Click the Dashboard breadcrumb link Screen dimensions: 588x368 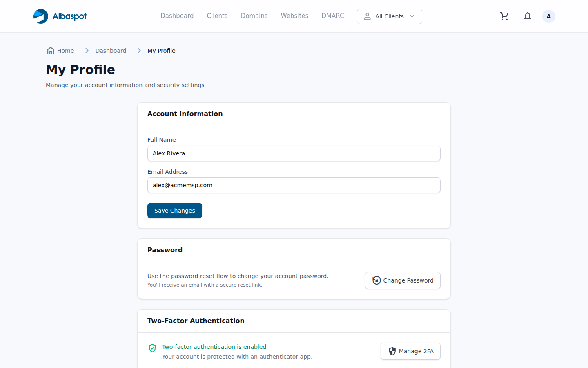[111, 50]
